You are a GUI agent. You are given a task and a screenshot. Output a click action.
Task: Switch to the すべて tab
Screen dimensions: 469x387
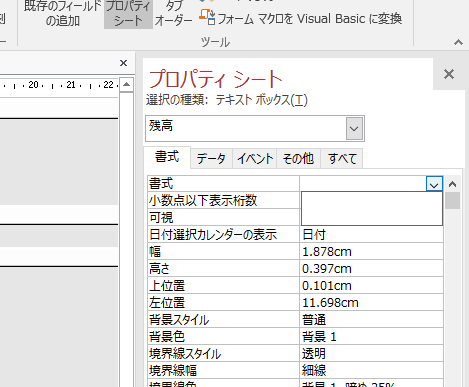tap(342, 158)
